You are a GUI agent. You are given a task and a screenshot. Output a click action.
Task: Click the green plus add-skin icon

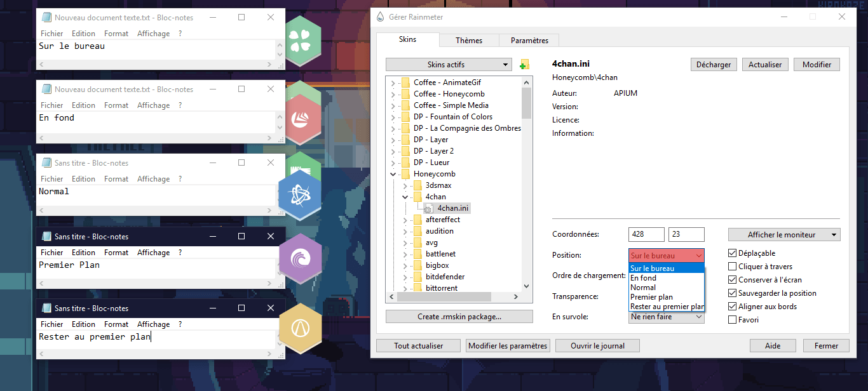[x=524, y=65]
